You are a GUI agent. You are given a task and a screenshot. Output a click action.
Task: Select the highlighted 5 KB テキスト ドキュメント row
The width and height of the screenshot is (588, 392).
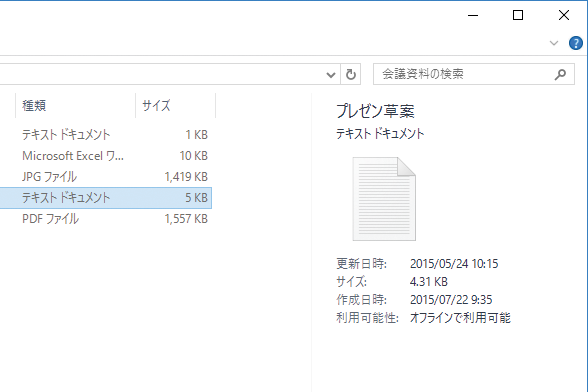pos(106,198)
